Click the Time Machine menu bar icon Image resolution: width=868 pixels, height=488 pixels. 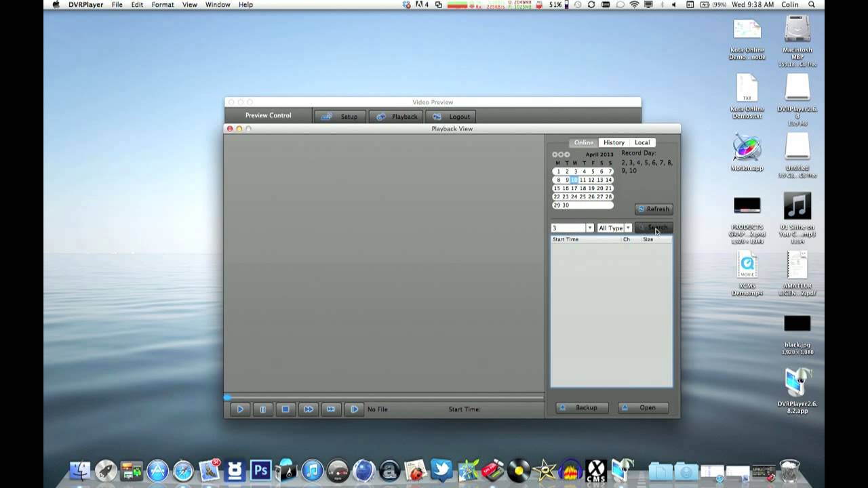click(577, 5)
